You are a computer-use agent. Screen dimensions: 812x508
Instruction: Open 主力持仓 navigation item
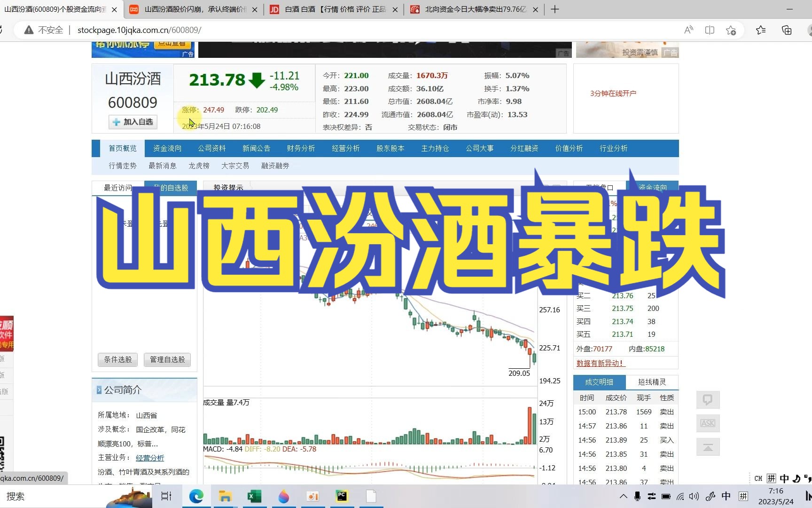[435, 148]
